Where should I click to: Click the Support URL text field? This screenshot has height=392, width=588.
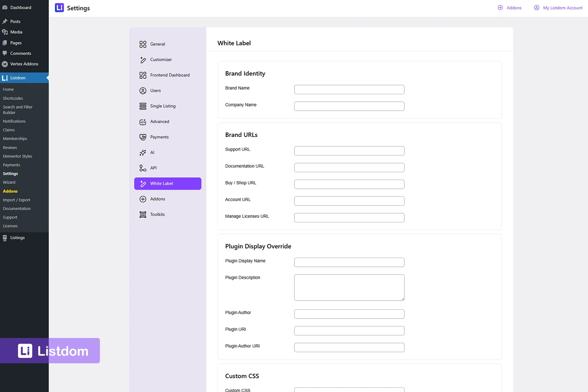coord(349,151)
